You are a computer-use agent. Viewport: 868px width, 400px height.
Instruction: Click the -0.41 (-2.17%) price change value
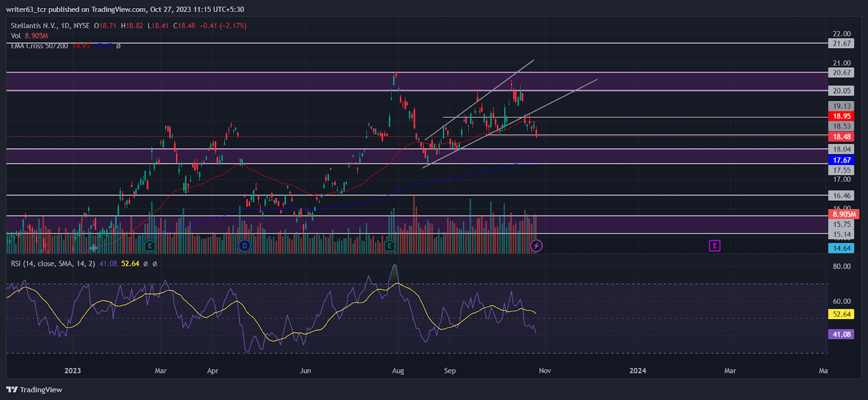click(223, 26)
